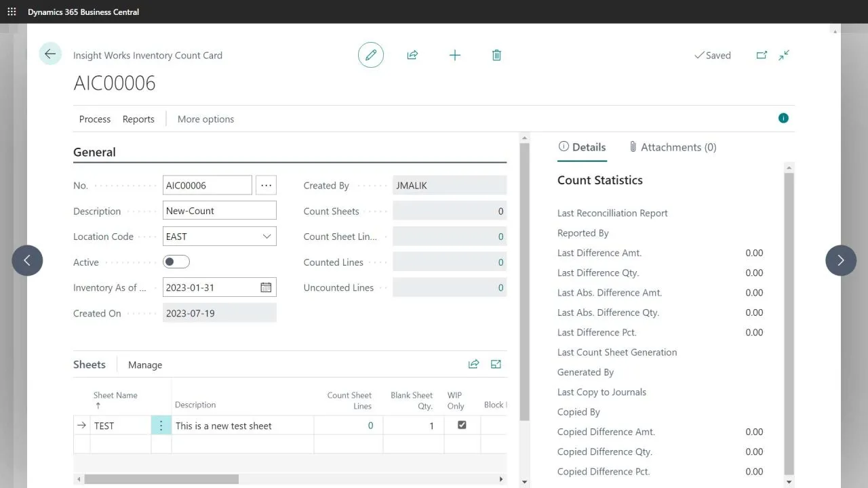Create a new record with the plus icon

pyautogui.click(x=454, y=55)
